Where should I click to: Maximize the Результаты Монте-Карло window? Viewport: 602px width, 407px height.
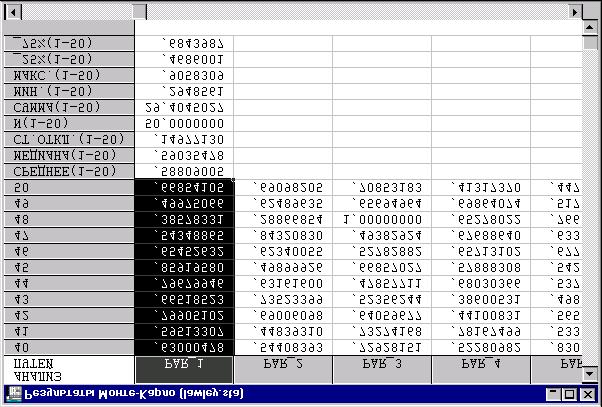click(x=570, y=394)
